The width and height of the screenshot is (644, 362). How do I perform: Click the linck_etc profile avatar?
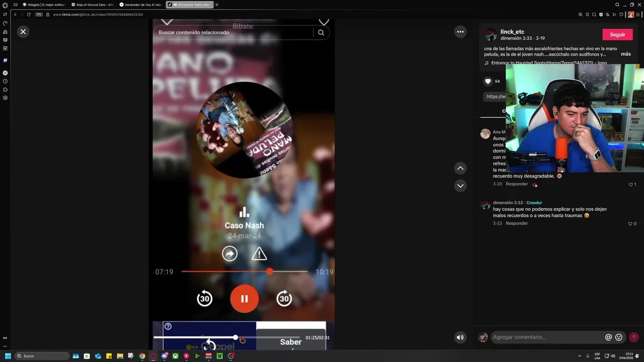pos(491,35)
